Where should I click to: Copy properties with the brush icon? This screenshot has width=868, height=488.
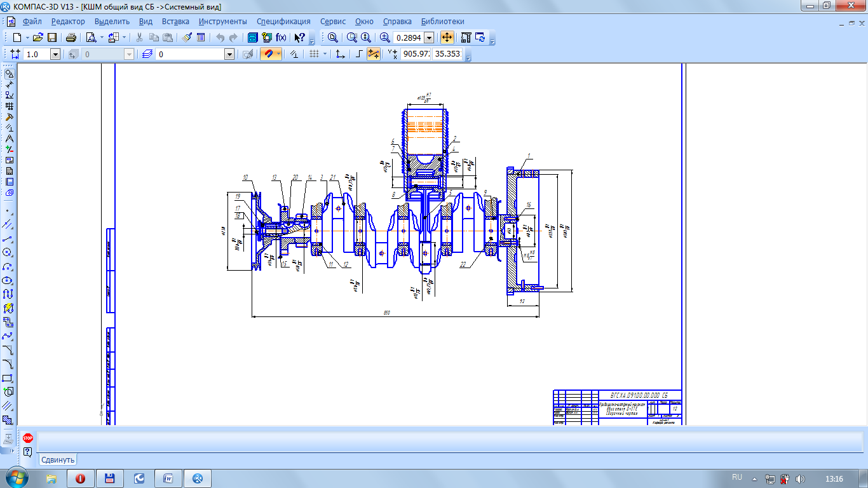[187, 37]
